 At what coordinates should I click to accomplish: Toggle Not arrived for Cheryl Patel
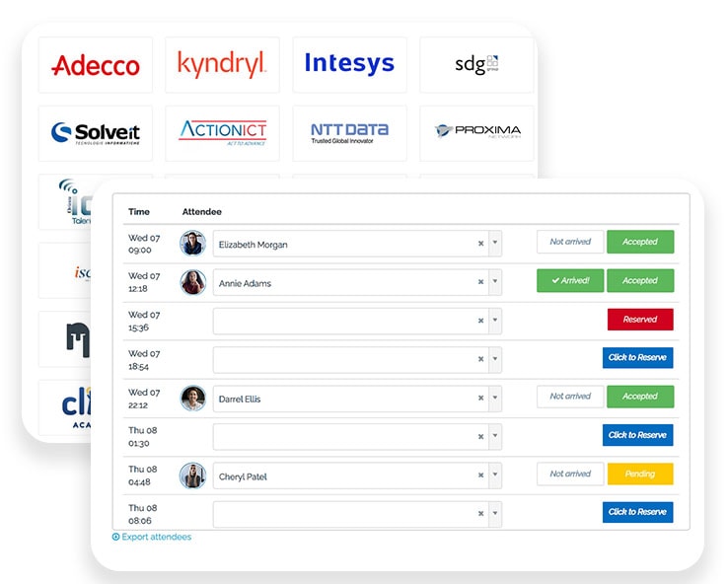(x=570, y=474)
